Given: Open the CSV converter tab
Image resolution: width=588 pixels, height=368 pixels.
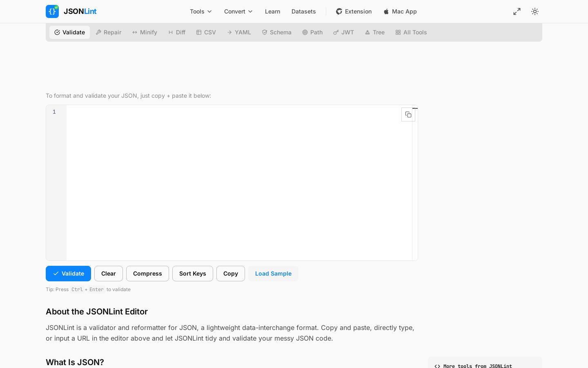Looking at the screenshot, I should coord(206,32).
